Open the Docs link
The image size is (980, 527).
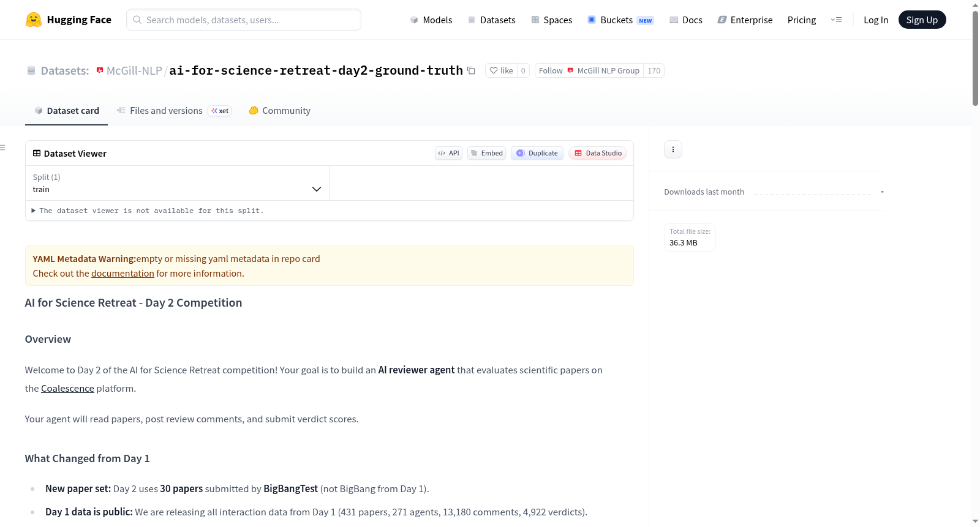(x=686, y=20)
